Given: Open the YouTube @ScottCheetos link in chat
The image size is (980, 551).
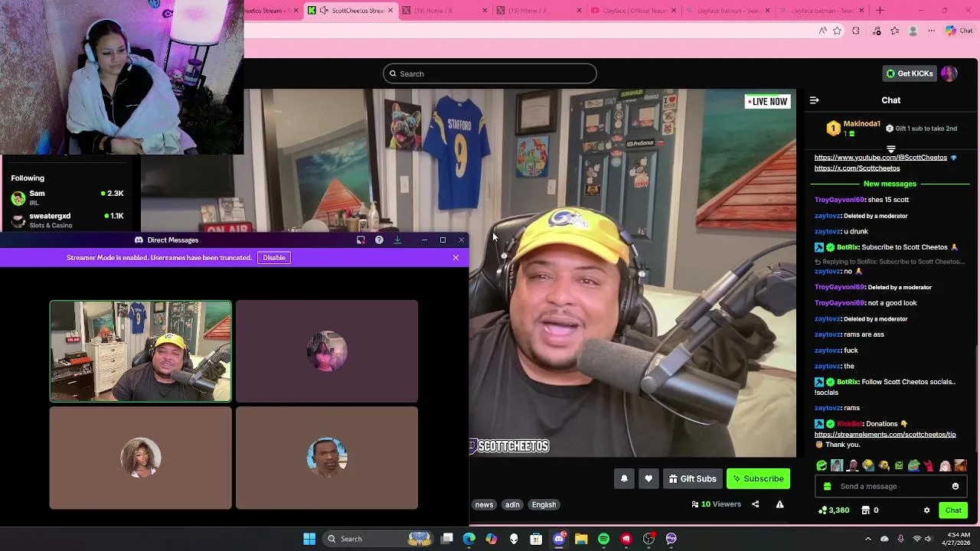Looking at the screenshot, I should tap(880, 158).
